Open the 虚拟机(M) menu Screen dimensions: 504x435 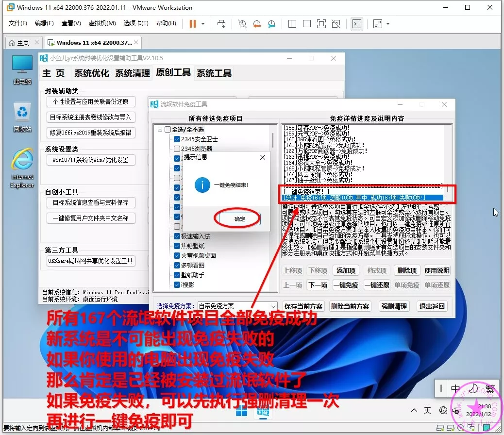[102, 23]
